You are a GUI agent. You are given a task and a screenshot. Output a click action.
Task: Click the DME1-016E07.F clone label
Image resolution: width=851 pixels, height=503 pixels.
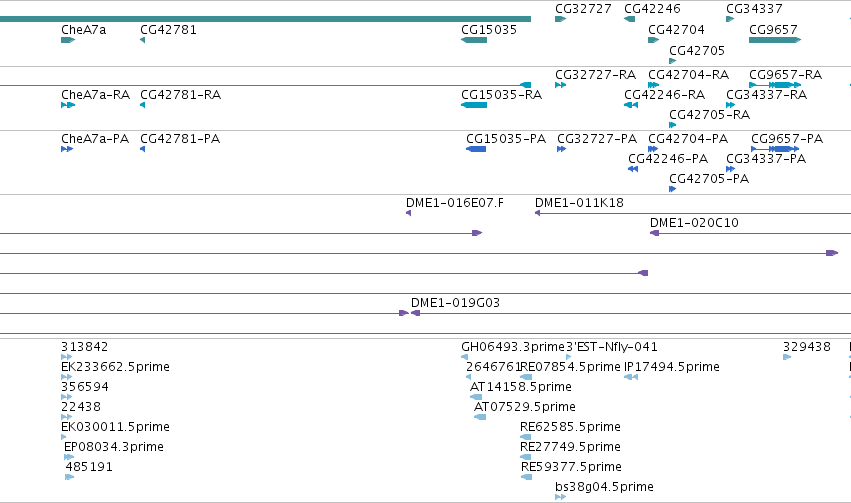click(454, 203)
